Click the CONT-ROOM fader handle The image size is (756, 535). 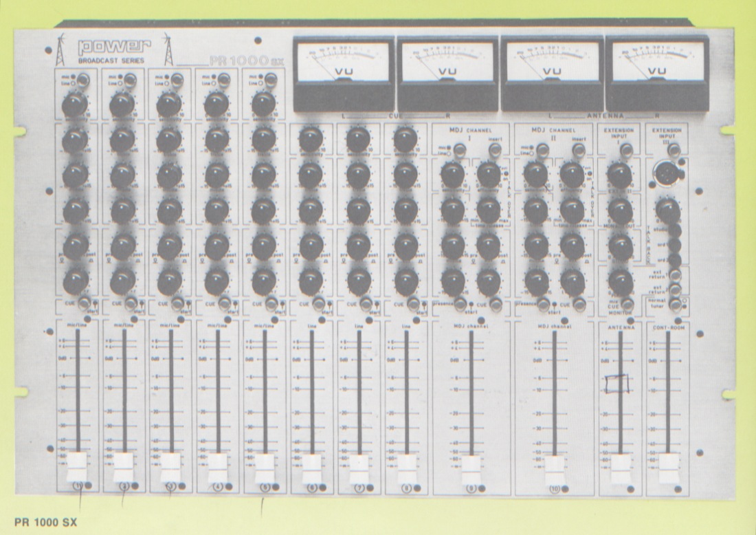click(668, 469)
